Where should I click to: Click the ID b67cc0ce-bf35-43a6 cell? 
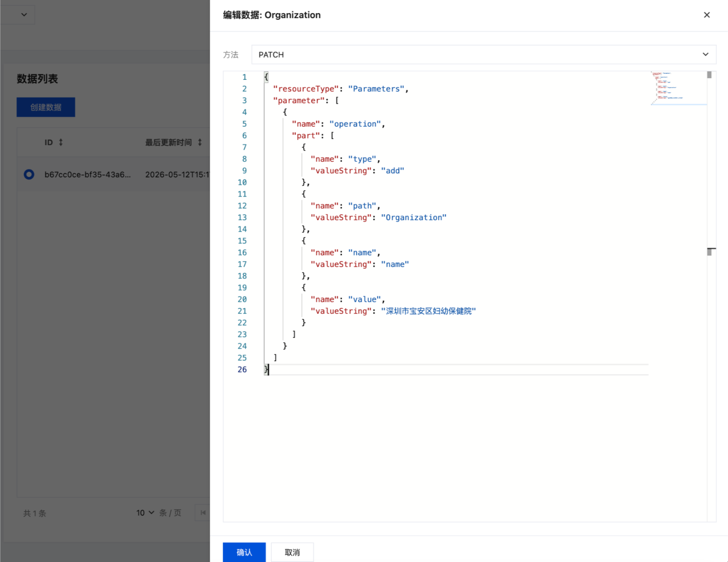click(x=87, y=175)
